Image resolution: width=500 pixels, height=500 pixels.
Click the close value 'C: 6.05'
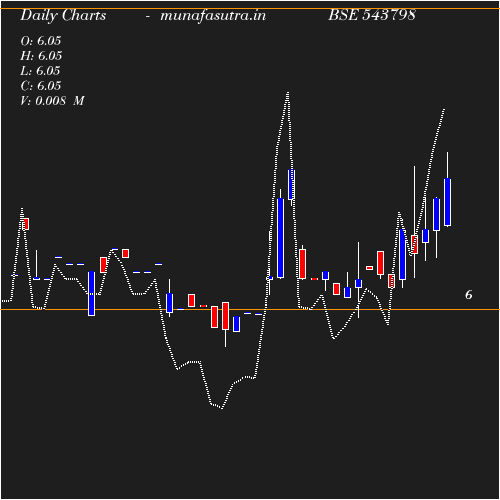click(x=41, y=86)
